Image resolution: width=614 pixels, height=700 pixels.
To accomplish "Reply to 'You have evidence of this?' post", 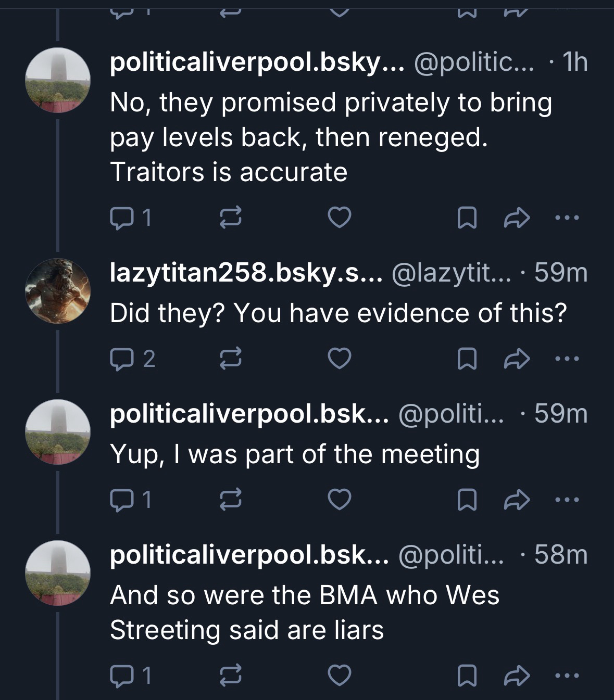I will pyautogui.click(x=121, y=359).
